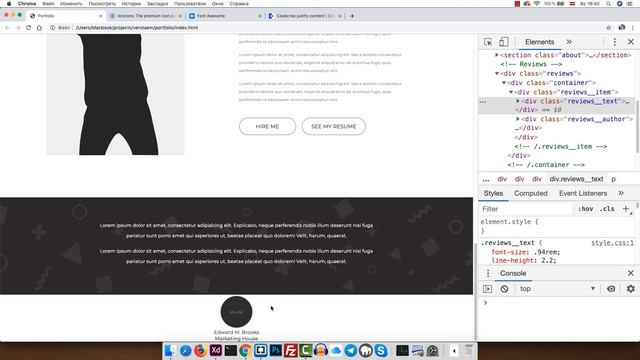Edit the line-height 2.2 declaration
Image resolution: width=640 pixels, height=360 pixels.
524,260
